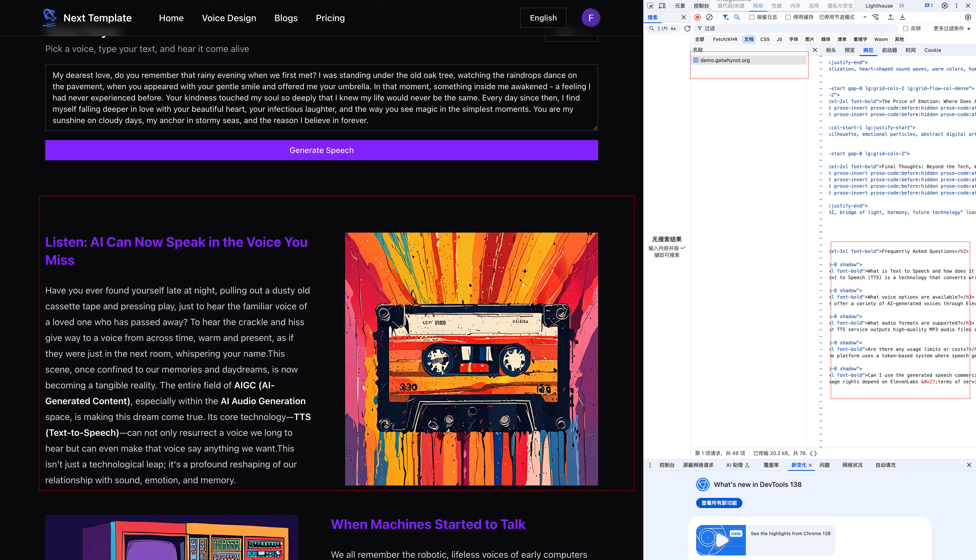Click the Generate Speech button
This screenshot has height=560, width=976.
pyautogui.click(x=321, y=150)
